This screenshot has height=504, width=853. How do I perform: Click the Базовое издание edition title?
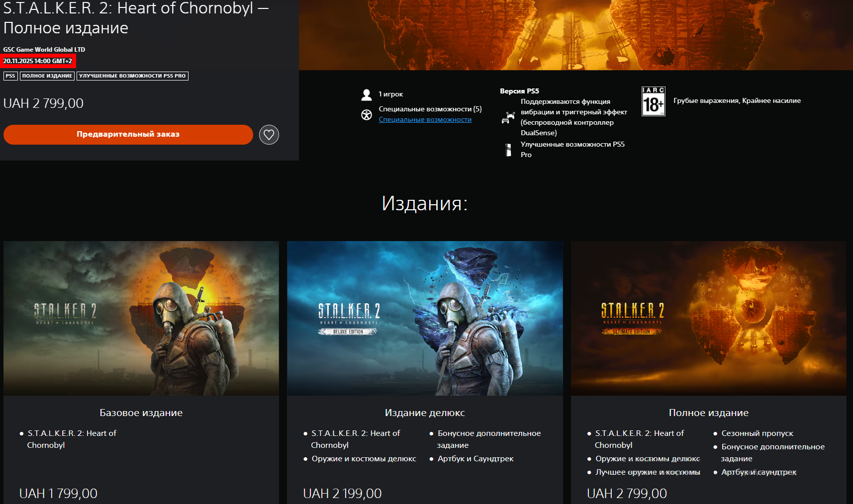(x=141, y=413)
